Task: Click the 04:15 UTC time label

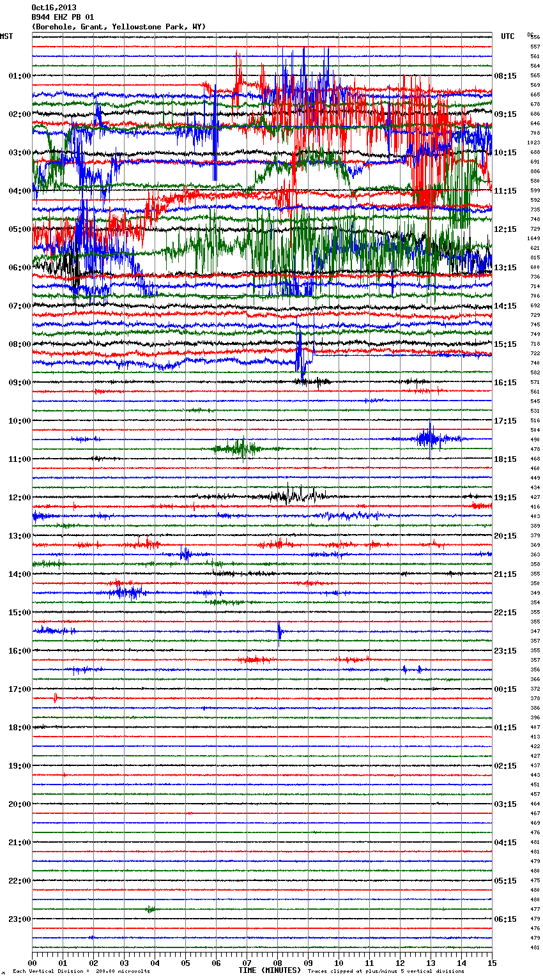Action: (x=505, y=843)
